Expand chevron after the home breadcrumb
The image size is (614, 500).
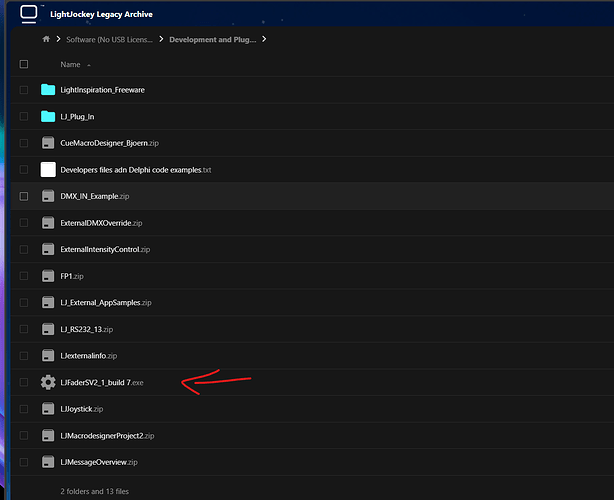tap(58, 39)
